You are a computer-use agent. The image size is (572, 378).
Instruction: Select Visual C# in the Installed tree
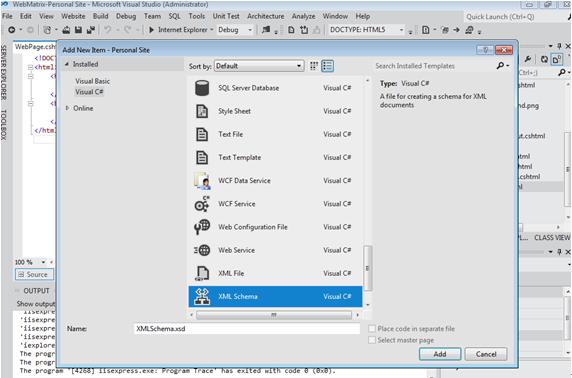(89, 92)
